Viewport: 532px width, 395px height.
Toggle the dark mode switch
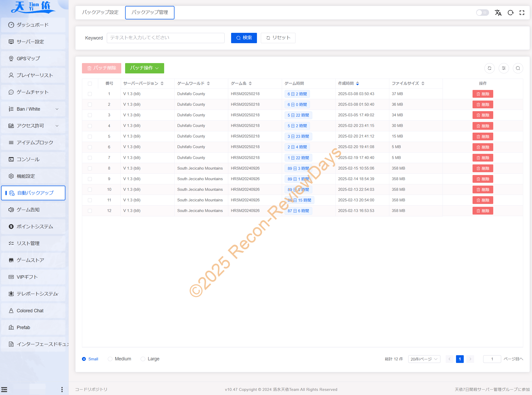(482, 13)
